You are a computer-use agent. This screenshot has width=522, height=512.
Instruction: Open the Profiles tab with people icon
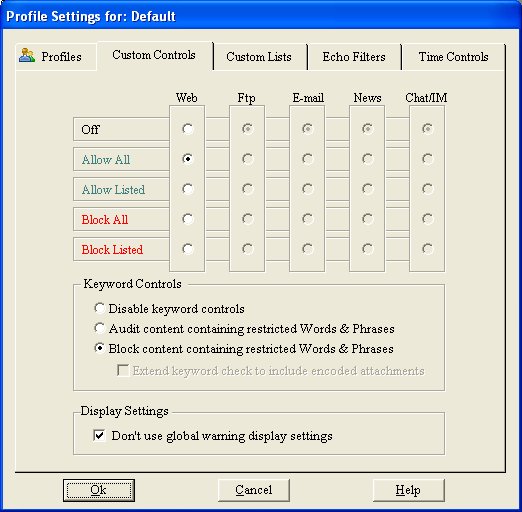(56, 56)
